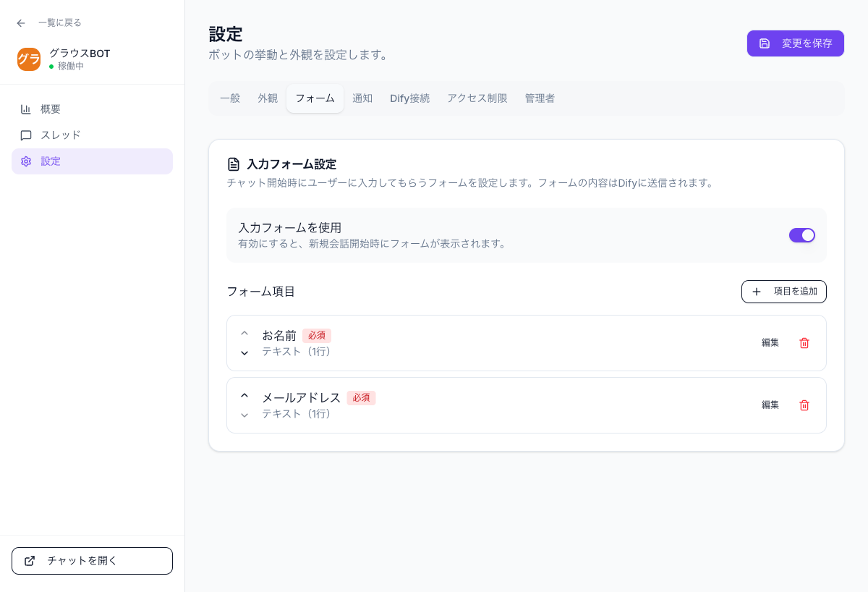Move お名前 field down with its chevron
Screen dimensions: 868x592
[x=244, y=353]
